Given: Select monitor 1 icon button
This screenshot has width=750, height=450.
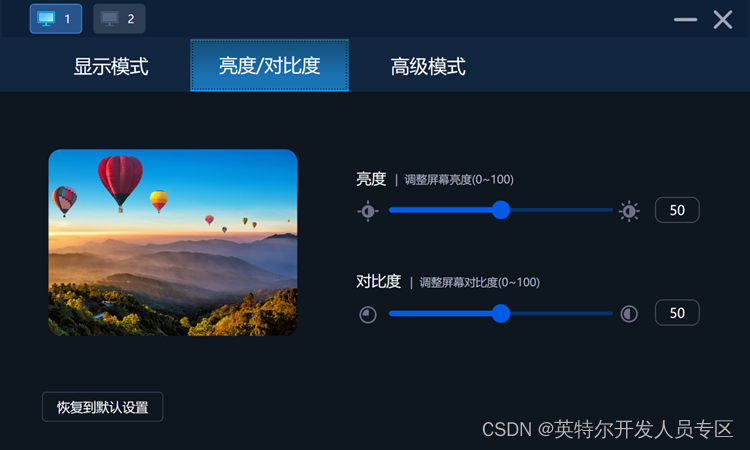Looking at the screenshot, I should 56,19.
